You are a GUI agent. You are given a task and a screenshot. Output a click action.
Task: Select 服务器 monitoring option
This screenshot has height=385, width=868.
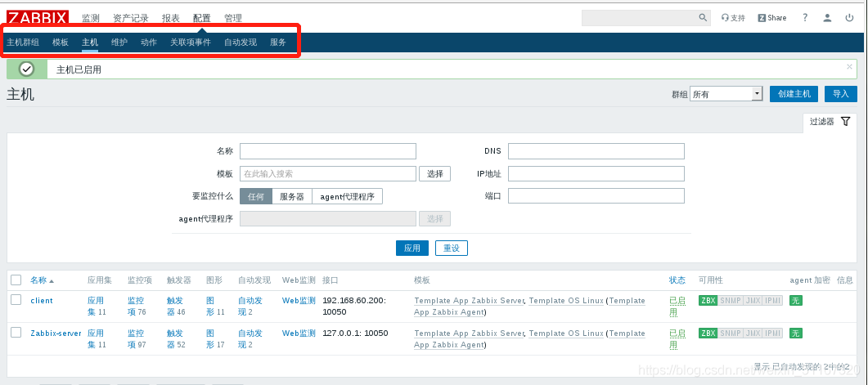pos(292,196)
